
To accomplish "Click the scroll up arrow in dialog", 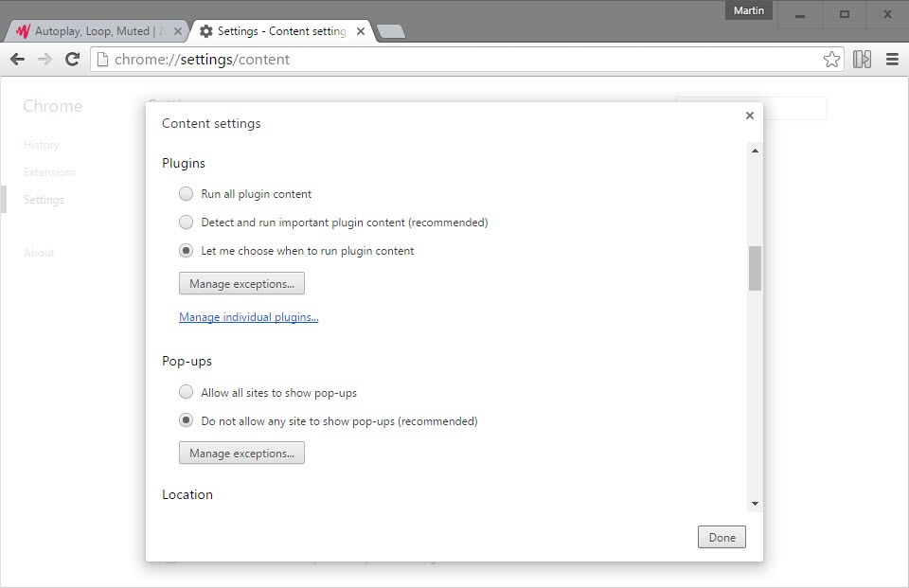I will pos(755,151).
